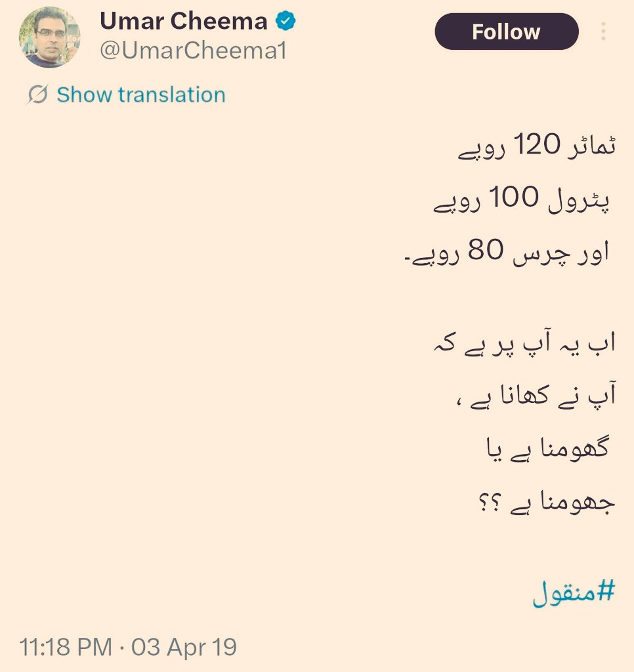The image size is (634, 672).
Task: Show translation of the tweet
Action: point(141,94)
